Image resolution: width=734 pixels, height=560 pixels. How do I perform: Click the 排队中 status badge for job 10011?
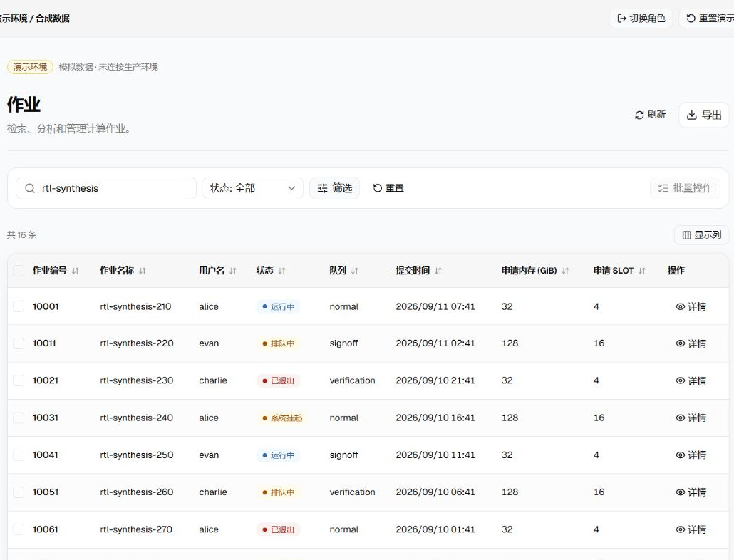tap(278, 343)
